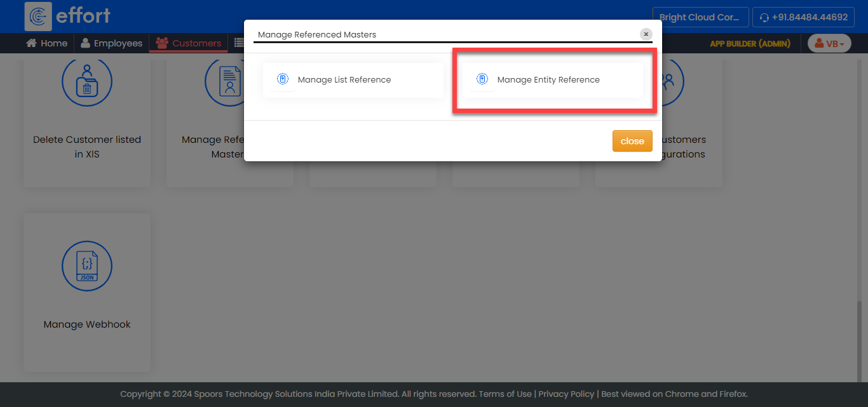Click the list icon next to Customers
The image size is (868, 407).
(x=239, y=43)
